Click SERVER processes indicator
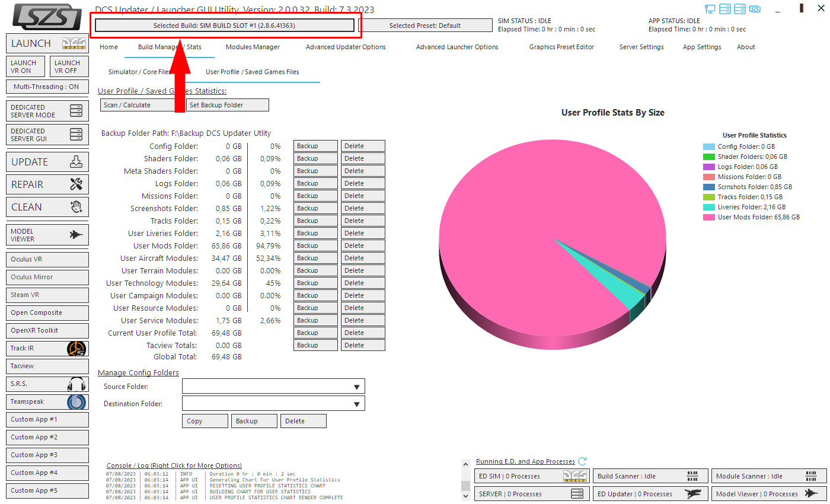 coord(532,494)
